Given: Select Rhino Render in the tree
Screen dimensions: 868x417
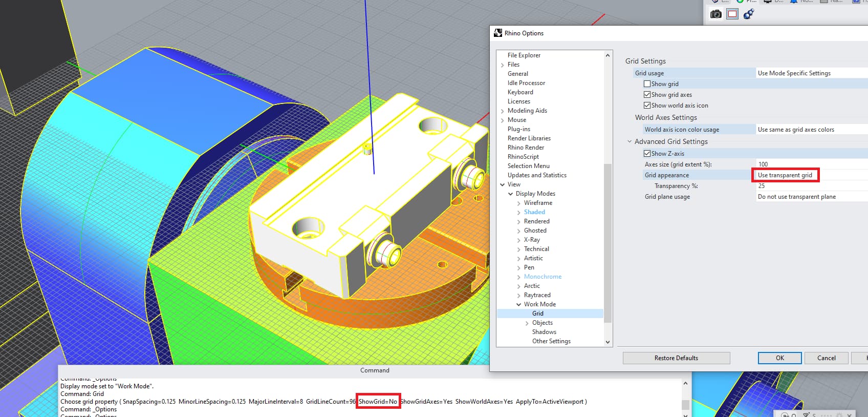Looking at the screenshot, I should 526,148.
